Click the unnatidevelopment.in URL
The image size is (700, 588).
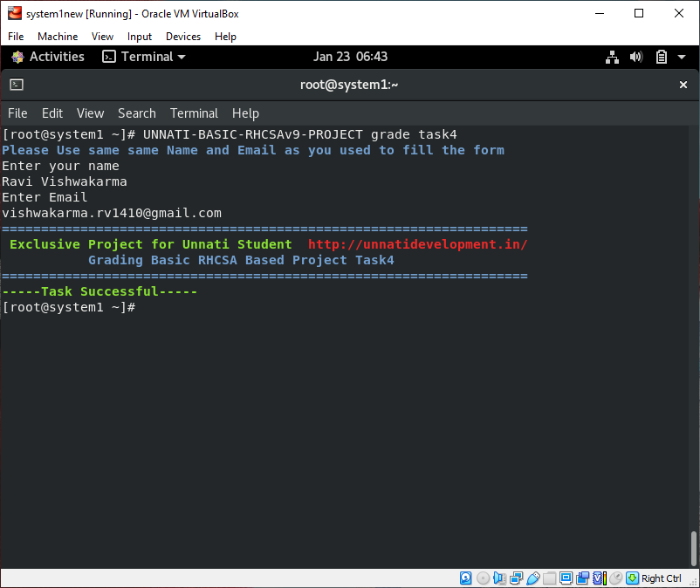click(418, 244)
